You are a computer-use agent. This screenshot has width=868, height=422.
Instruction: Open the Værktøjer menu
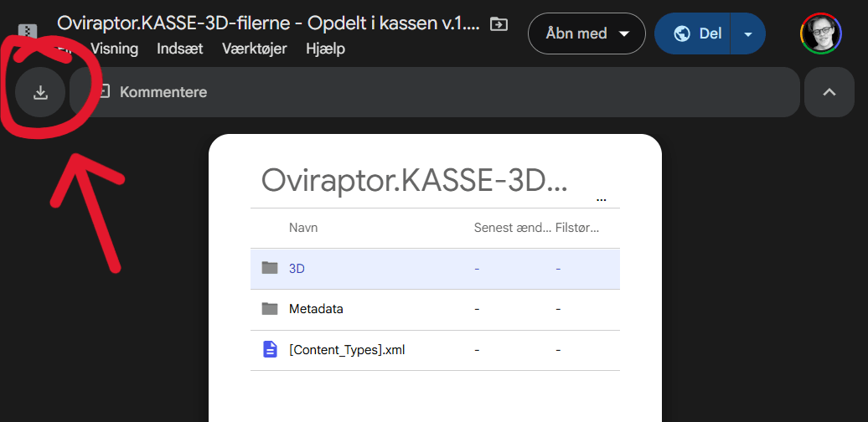click(255, 49)
